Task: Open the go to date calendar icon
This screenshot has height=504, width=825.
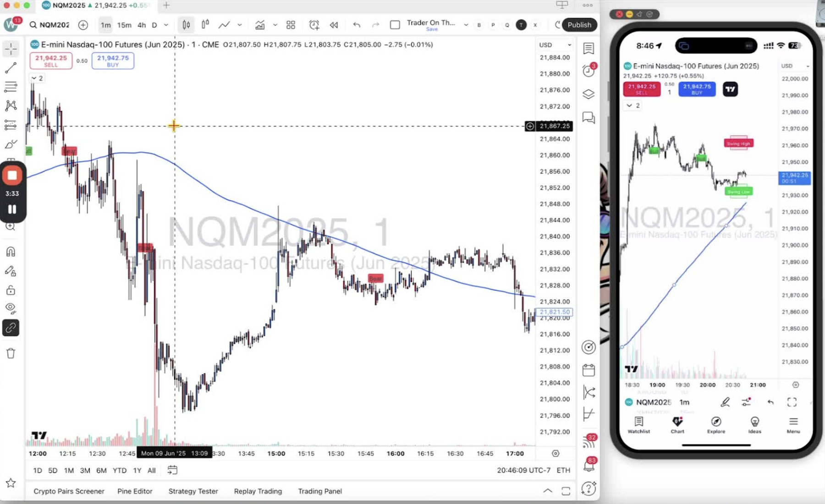Action: point(172,470)
